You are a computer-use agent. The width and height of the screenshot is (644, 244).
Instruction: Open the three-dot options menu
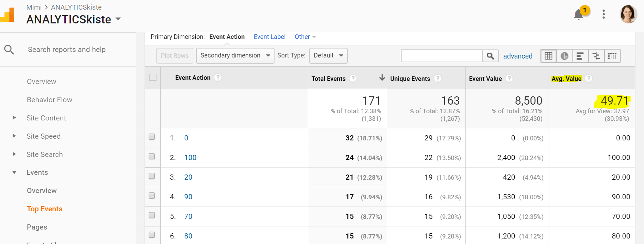(x=603, y=14)
